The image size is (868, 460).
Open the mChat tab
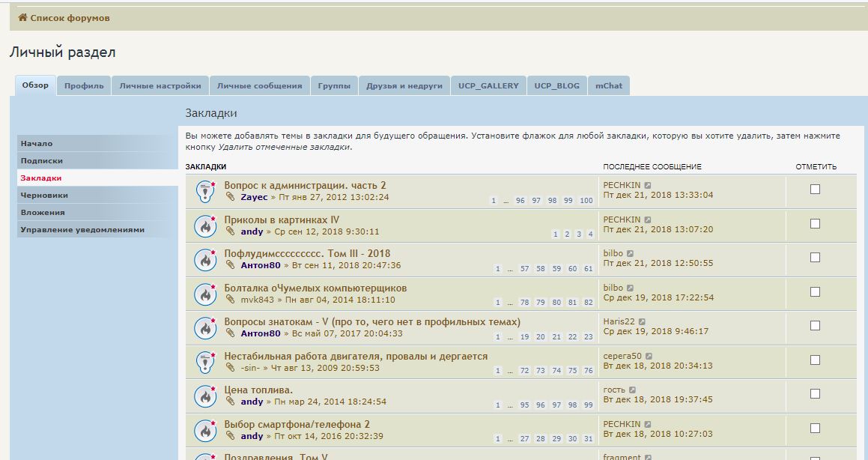pos(608,85)
